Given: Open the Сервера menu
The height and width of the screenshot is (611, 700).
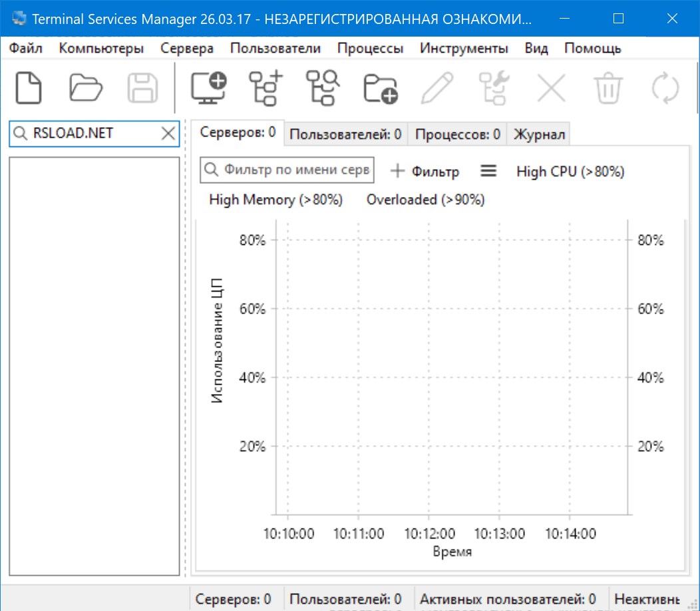Looking at the screenshot, I should click(x=187, y=49).
